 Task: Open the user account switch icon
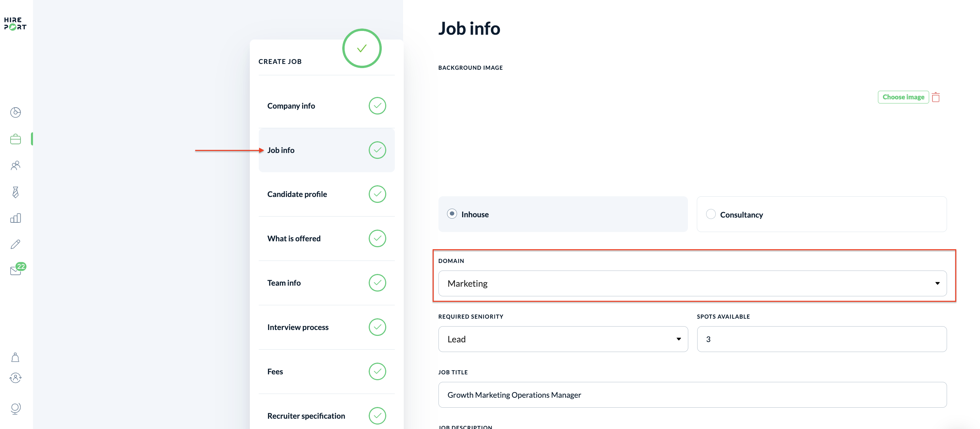click(15, 378)
